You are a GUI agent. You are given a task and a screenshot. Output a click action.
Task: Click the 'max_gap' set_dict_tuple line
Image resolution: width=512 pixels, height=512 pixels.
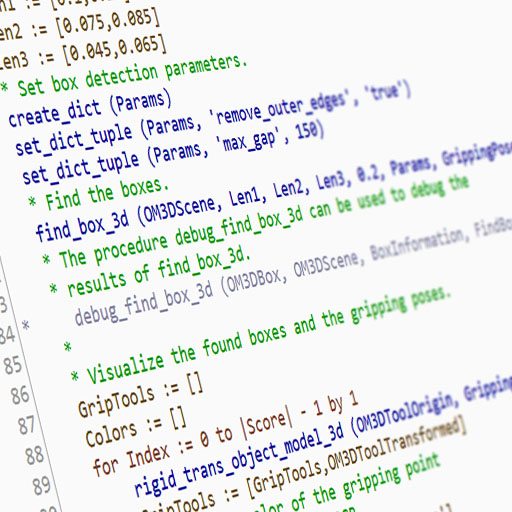[173, 153]
